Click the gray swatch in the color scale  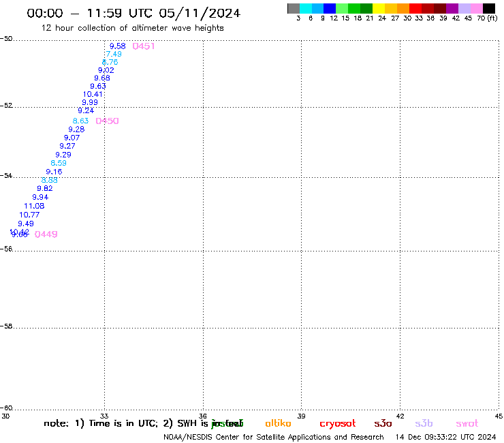point(294,8)
